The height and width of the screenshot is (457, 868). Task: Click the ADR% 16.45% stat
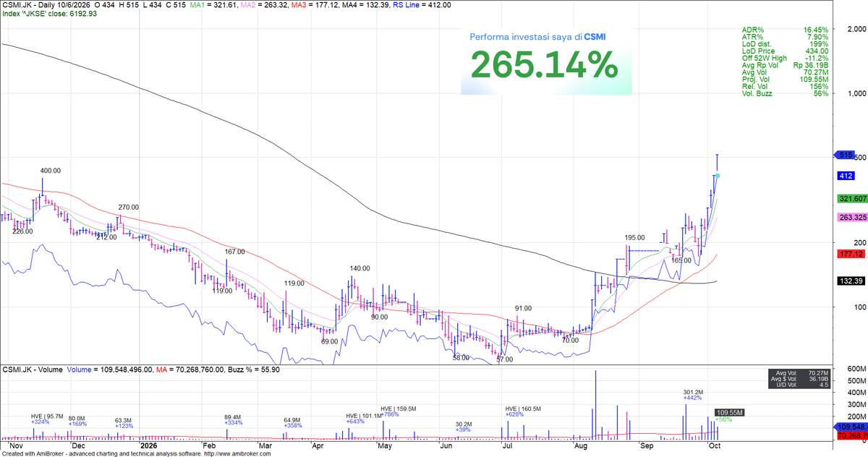point(785,30)
